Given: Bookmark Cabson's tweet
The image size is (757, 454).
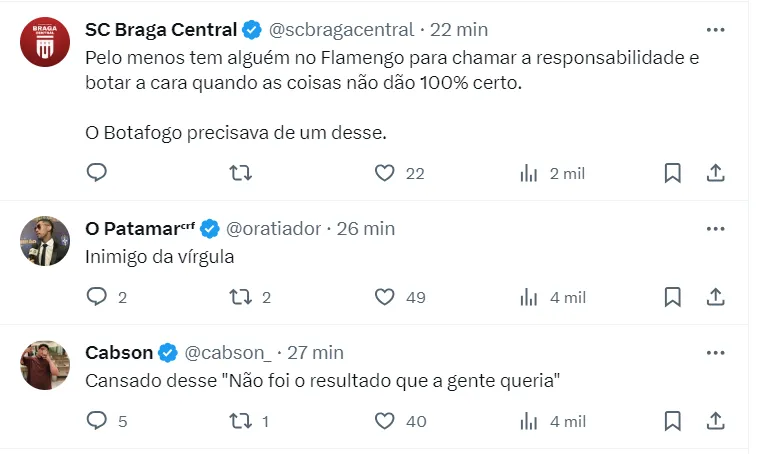Looking at the screenshot, I should [673, 421].
